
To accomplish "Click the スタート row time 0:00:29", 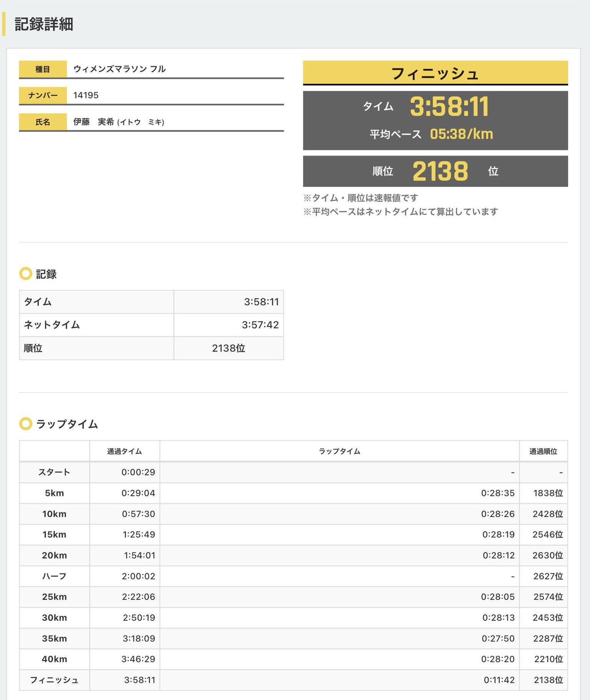I will [138, 472].
